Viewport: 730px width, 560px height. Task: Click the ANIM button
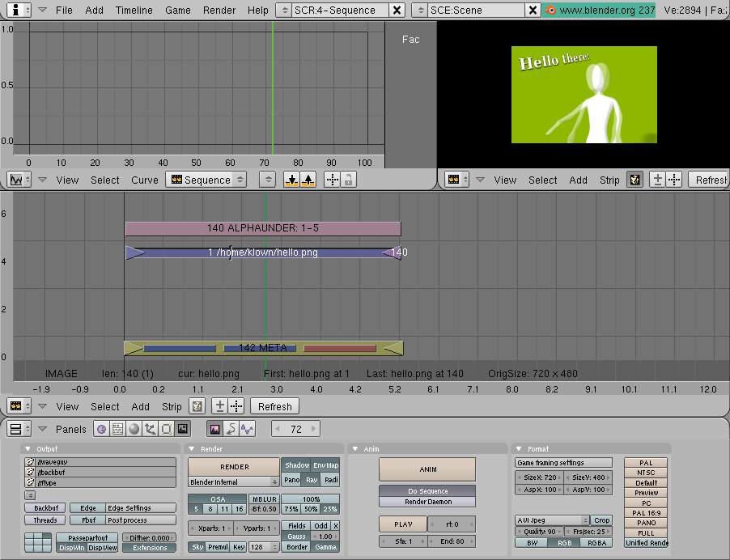[427, 469]
